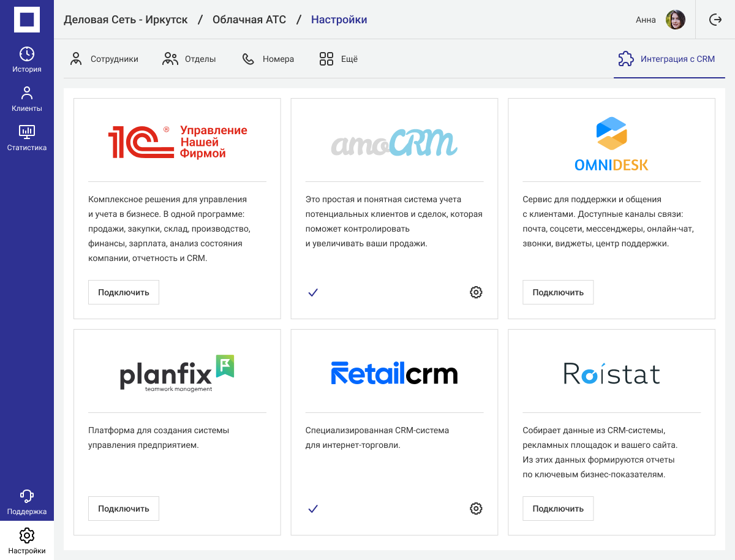This screenshot has width=735, height=560.
Task: Select the Интеграция с CRM tab
Action: pos(666,59)
